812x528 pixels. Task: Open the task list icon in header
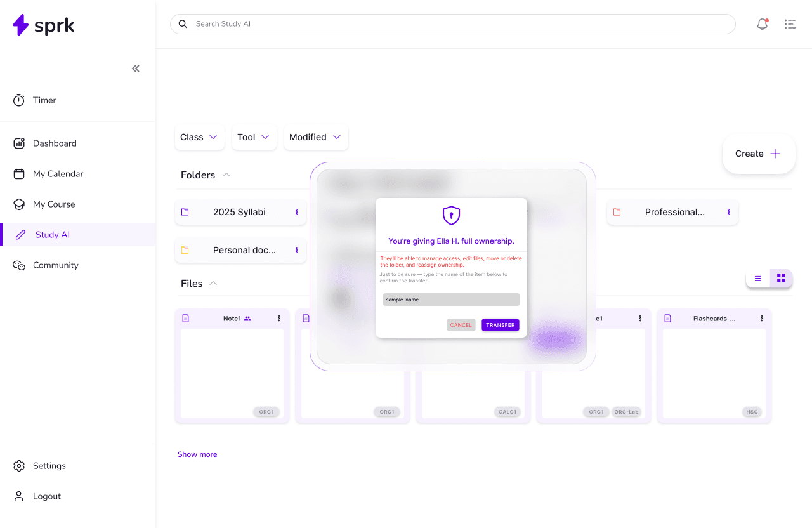tap(790, 24)
